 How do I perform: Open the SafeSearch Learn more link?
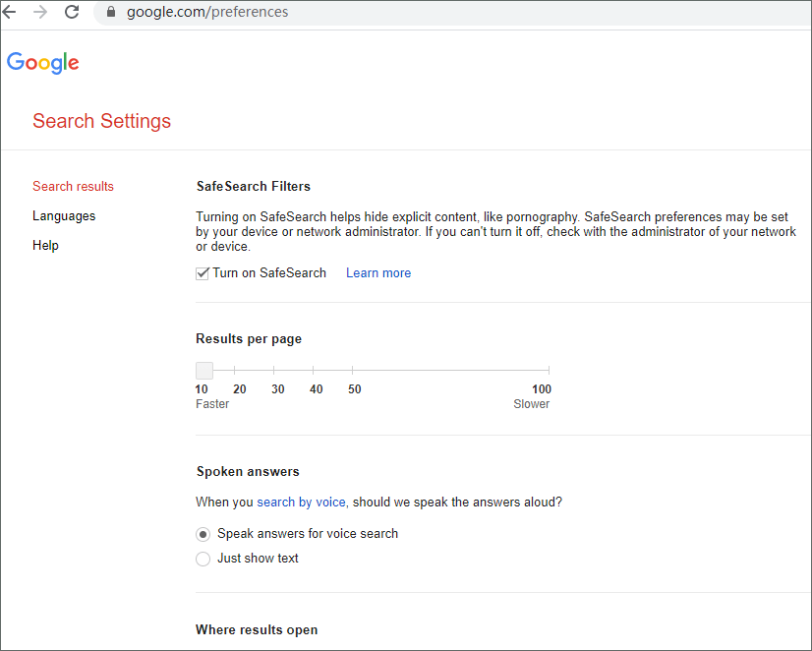coord(378,273)
